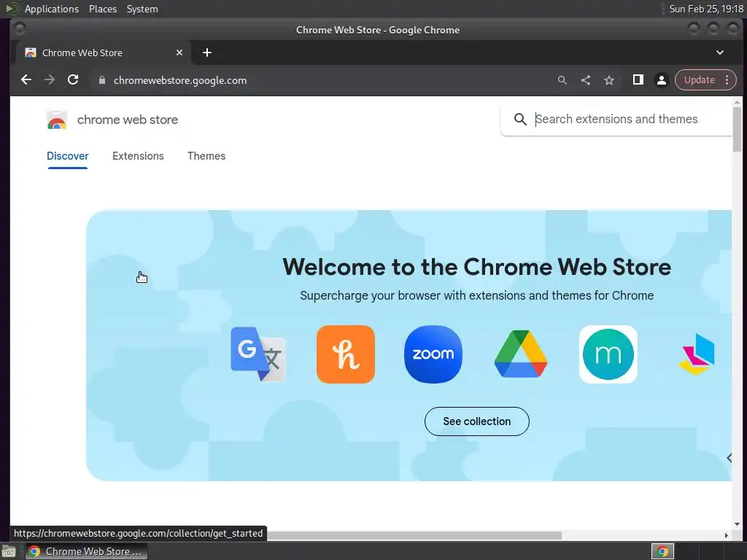Screen dimensions: 747x560
Task: Go back using the browser back arrow
Action: coord(26,80)
